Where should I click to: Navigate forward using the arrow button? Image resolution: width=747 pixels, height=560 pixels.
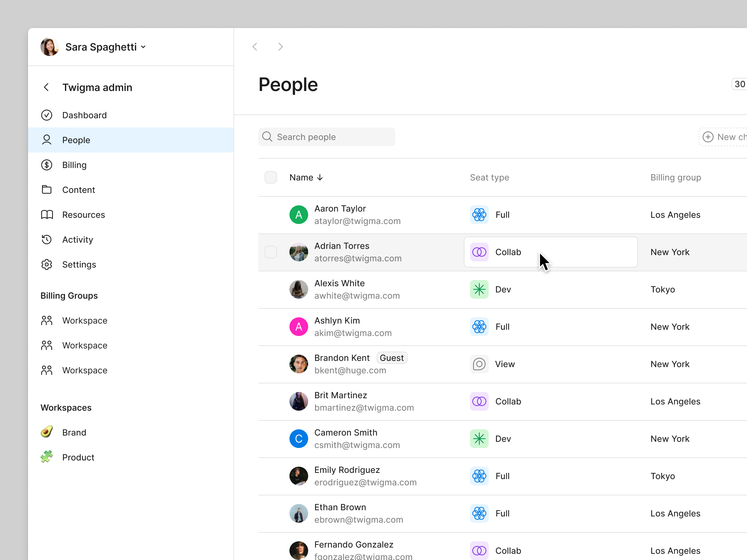click(281, 47)
